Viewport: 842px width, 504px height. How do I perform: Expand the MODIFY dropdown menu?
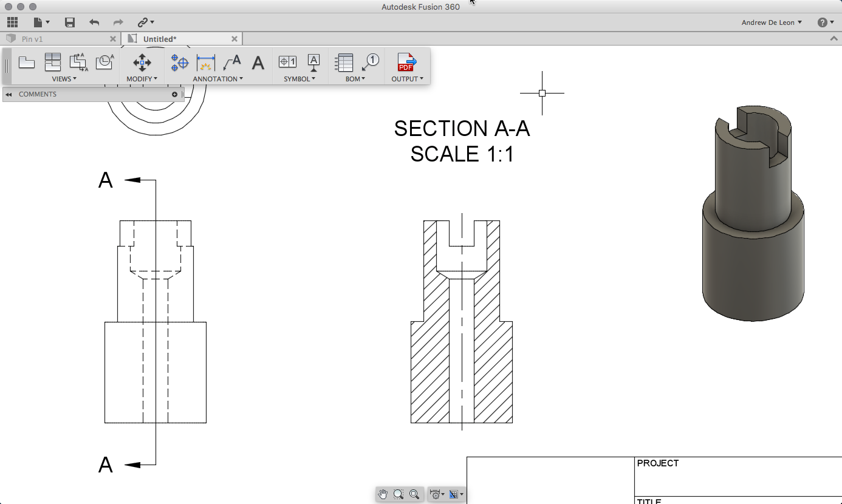142,79
